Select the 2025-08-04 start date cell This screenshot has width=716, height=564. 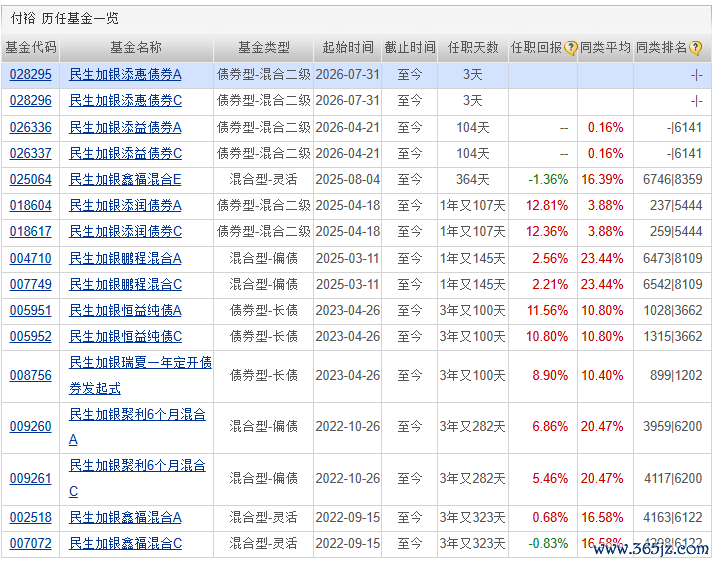347,179
